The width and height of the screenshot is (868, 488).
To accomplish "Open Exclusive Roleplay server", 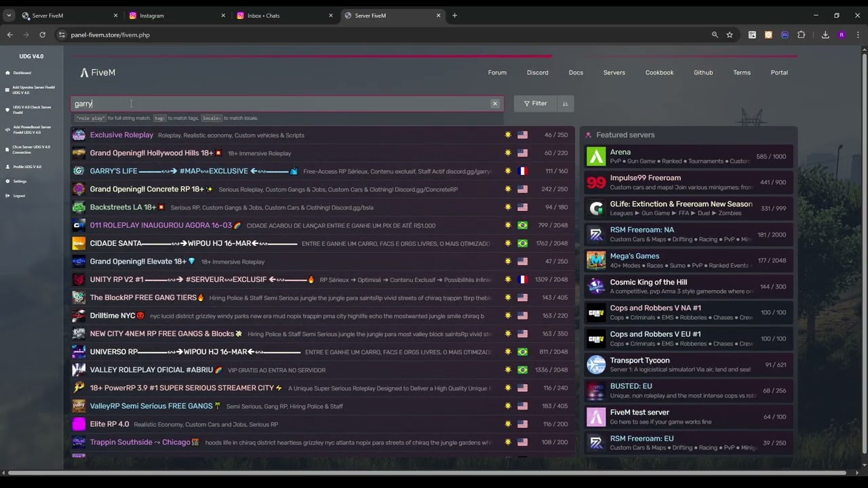I will pyautogui.click(x=323, y=135).
